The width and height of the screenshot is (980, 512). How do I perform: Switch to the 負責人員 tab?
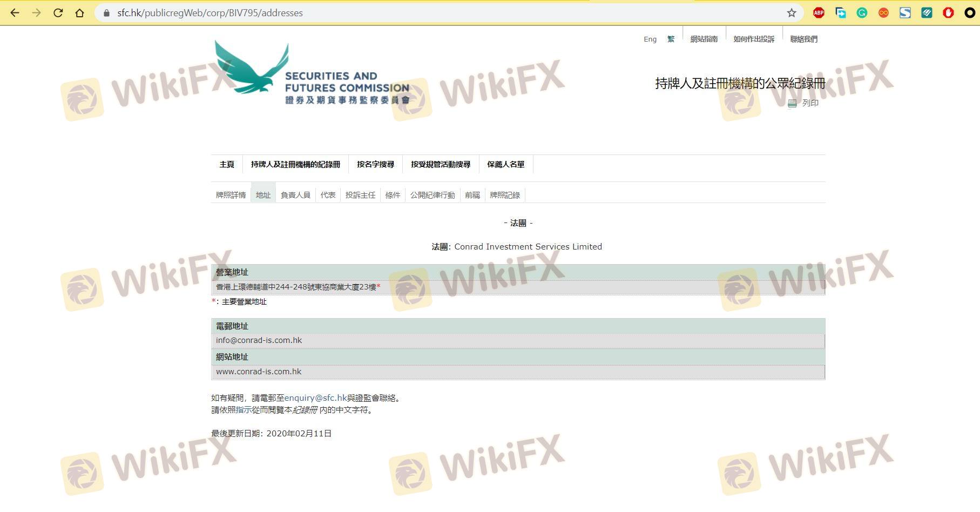[x=295, y=195]
